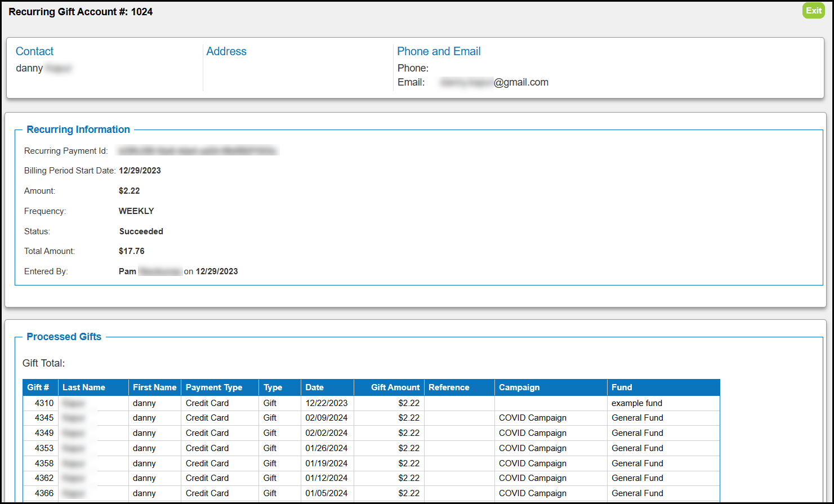Viewport: 834px width, 504px height.
Task: Click the date 01/26/2024 cell
Action: [x=327, y=448]
